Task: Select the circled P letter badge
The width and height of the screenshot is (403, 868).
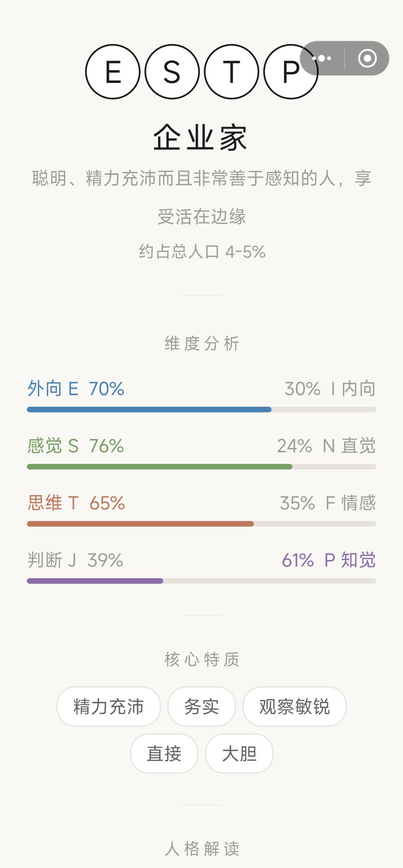Action: pos(291,72)
